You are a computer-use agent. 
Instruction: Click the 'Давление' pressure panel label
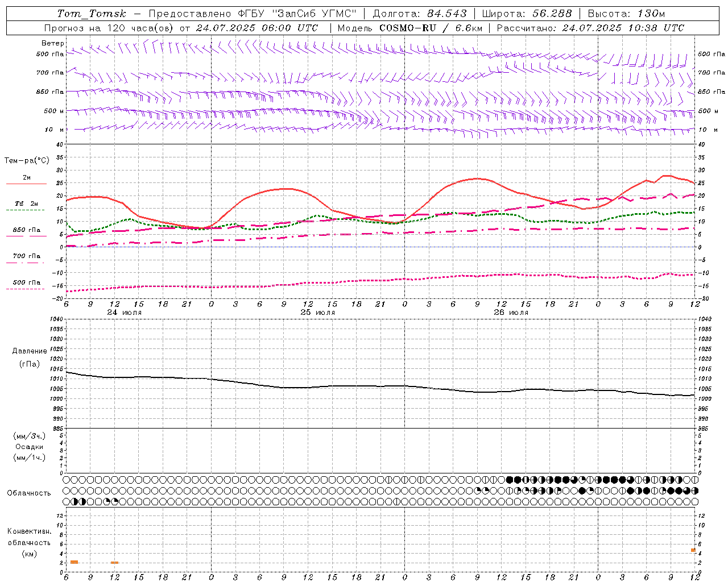30,351
